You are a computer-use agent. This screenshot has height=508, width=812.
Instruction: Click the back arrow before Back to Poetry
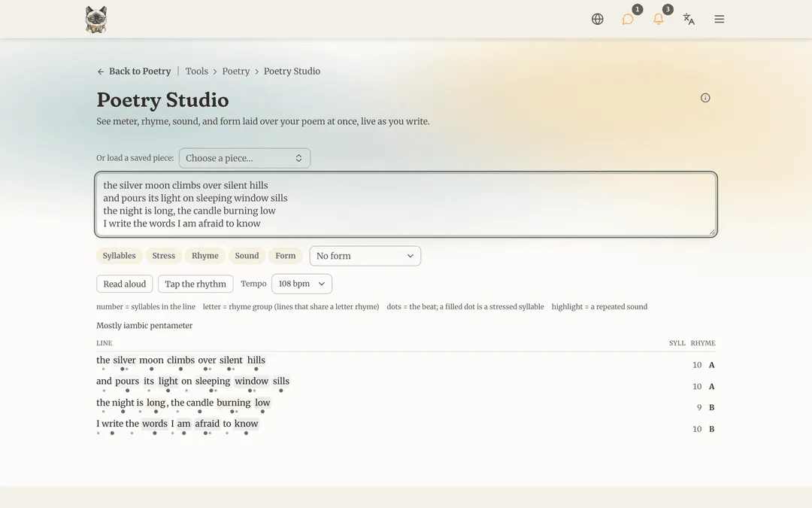[101, 71]
